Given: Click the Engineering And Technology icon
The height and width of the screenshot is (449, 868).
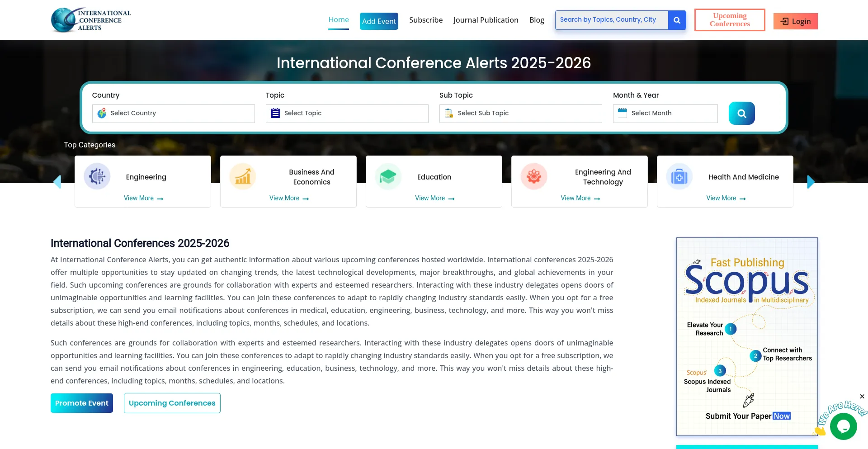Looking at the screenshot, I should click(x=534, y=176).
